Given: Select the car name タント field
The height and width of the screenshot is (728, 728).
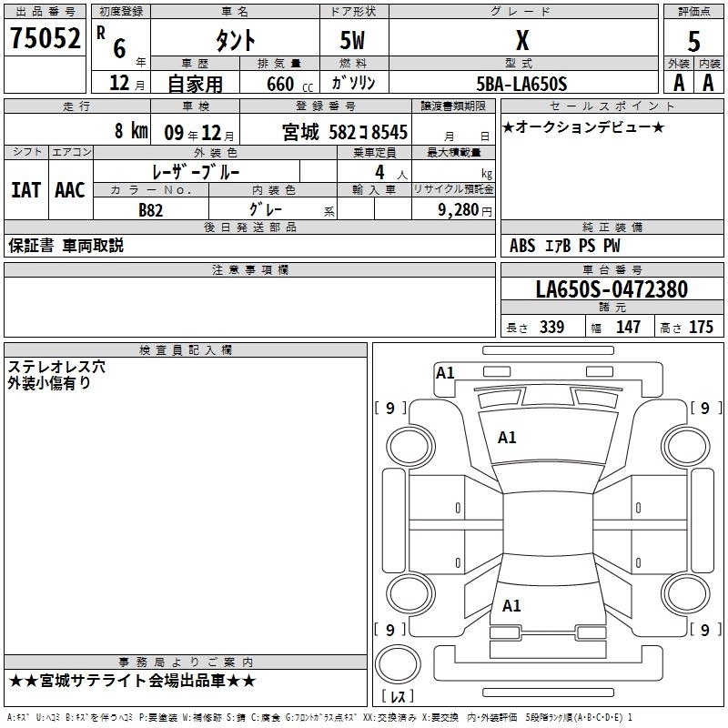Looking at the screenshot, I should [234, 41].
